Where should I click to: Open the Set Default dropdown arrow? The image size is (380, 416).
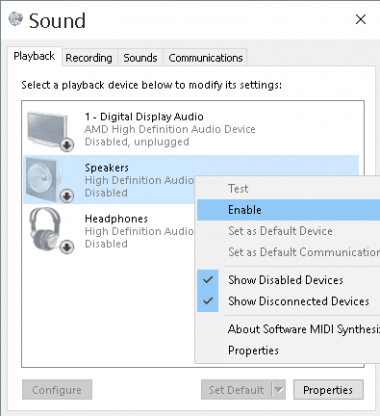279,389
